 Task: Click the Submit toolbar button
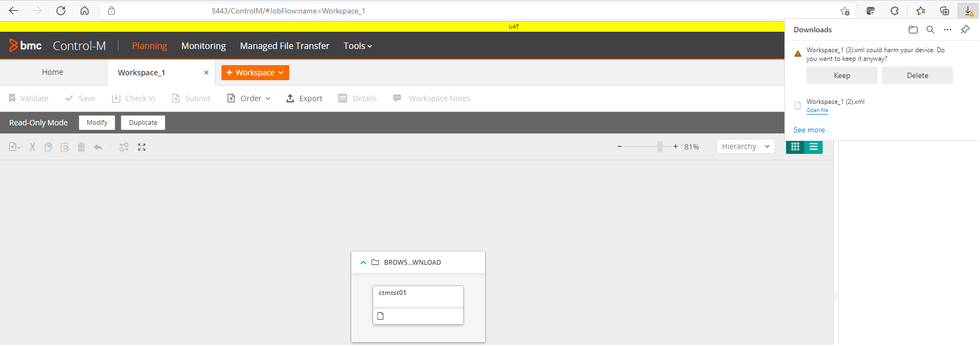coord(191,98)
